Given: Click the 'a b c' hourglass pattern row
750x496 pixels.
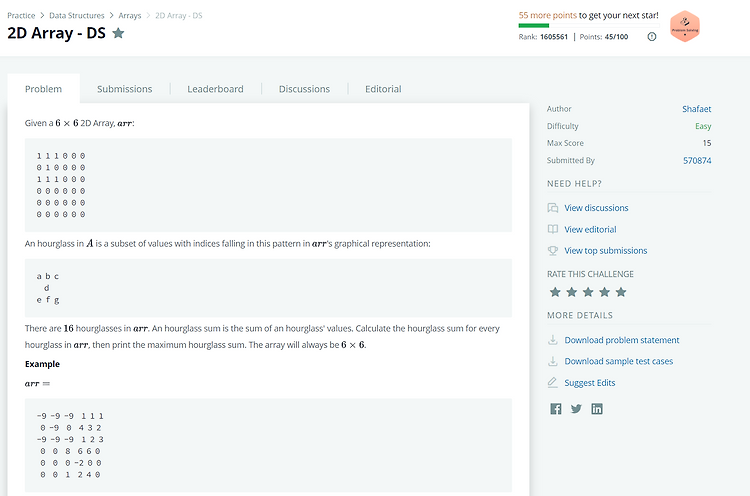Looking at the screenshot, I should 48,276.
